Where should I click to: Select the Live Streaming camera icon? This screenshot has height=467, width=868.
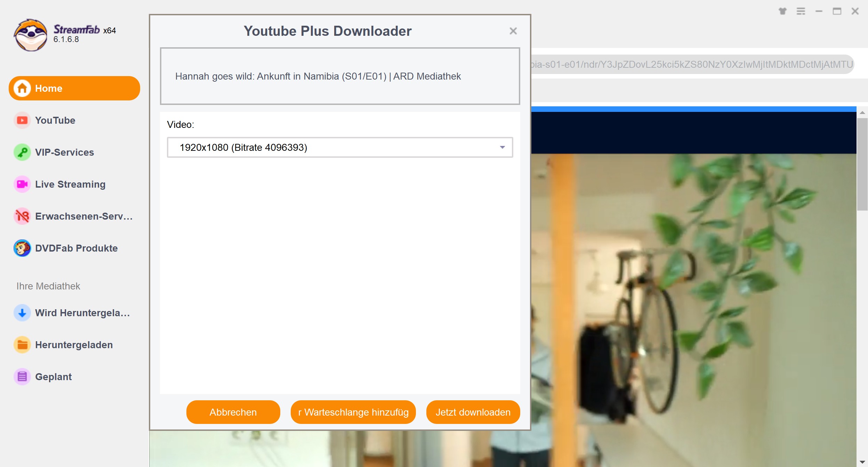point(22,185)
